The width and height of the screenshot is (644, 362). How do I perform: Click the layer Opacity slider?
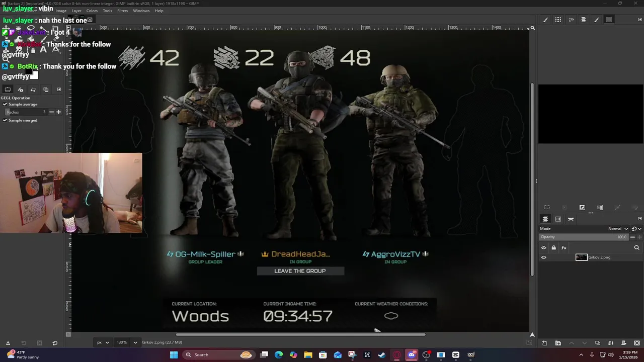584,237
